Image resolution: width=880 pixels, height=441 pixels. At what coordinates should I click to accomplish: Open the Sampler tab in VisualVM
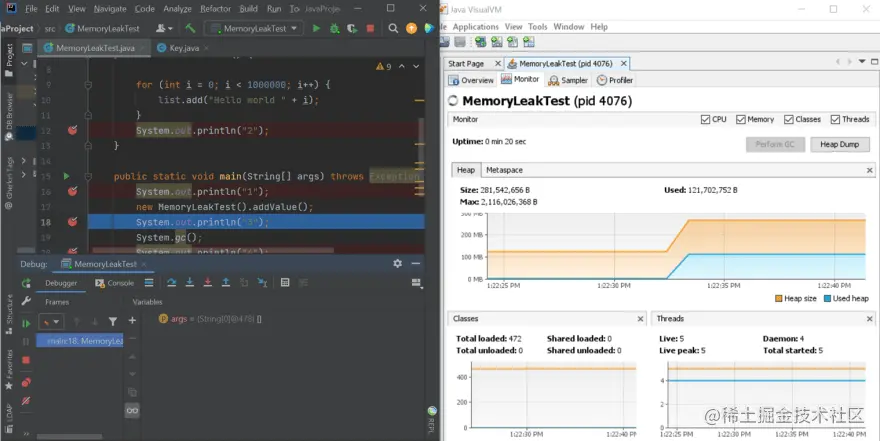[568, 80]
